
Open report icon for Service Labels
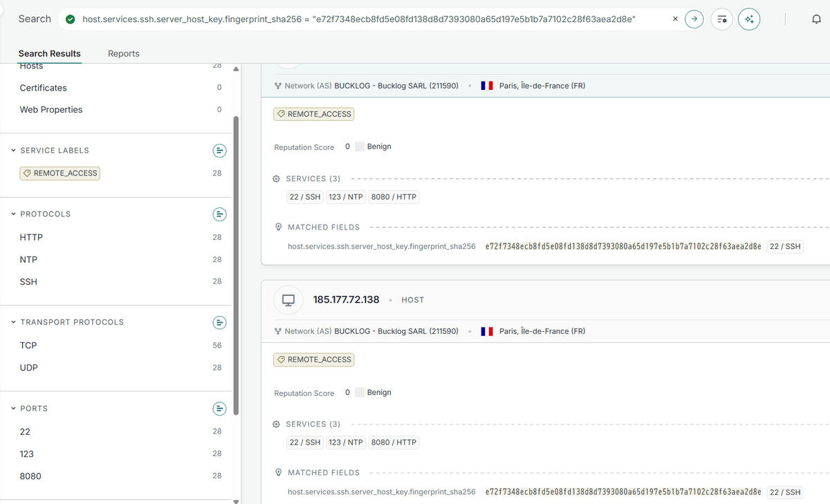(x=219, y=150)
